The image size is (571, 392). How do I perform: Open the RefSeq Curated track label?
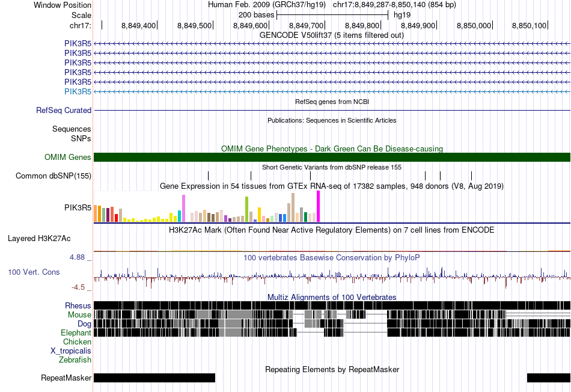[x=63, y=111]
